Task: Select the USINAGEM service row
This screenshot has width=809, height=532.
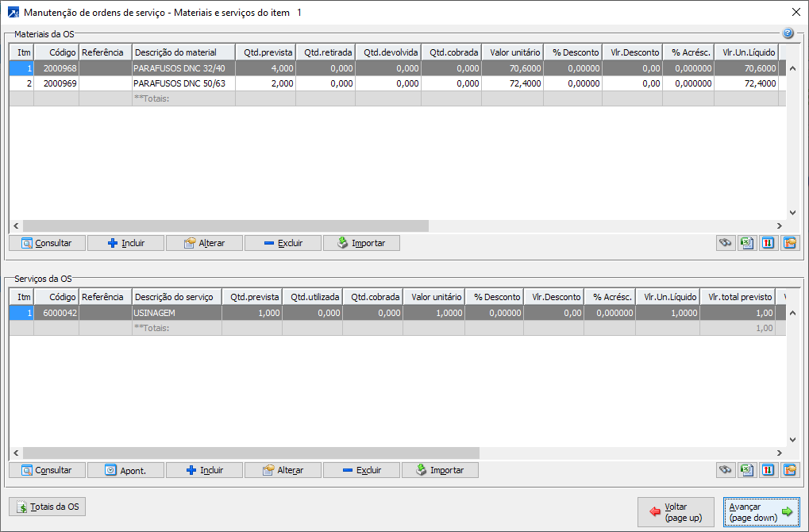Action: point(397,313)
